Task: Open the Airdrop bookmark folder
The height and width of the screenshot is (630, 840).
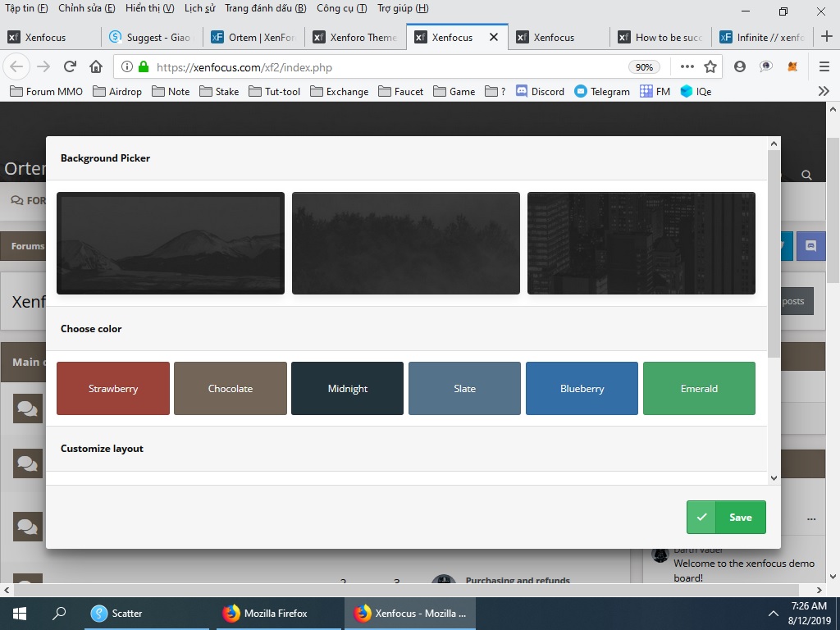Action: pos(117,91)
